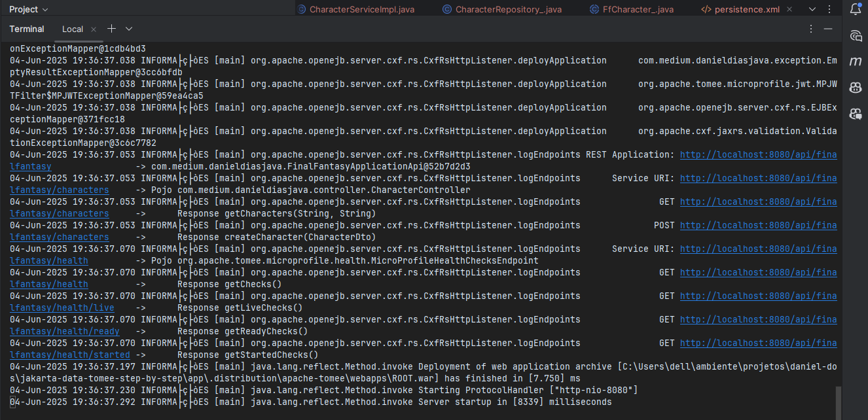This screenshot has width=868, height=420.
Task: Open the characters link on the CharacterController row
Action: coord(60,190)
